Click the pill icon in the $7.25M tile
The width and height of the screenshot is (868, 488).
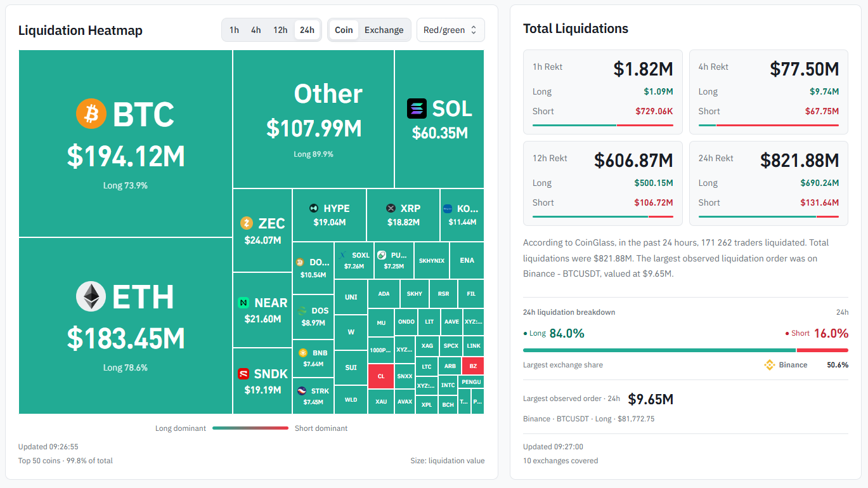click(x=381, y=255)
